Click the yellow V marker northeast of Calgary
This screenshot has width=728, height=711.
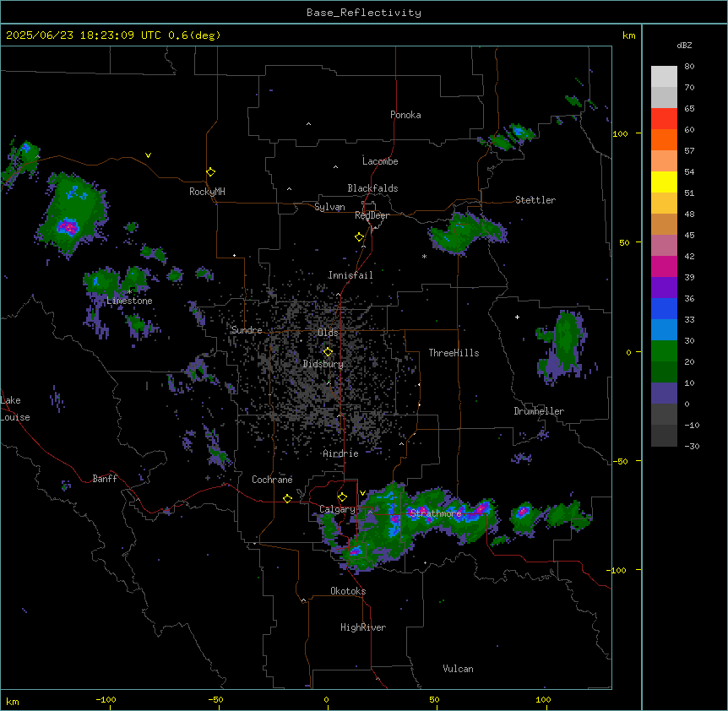pos(362,493)
